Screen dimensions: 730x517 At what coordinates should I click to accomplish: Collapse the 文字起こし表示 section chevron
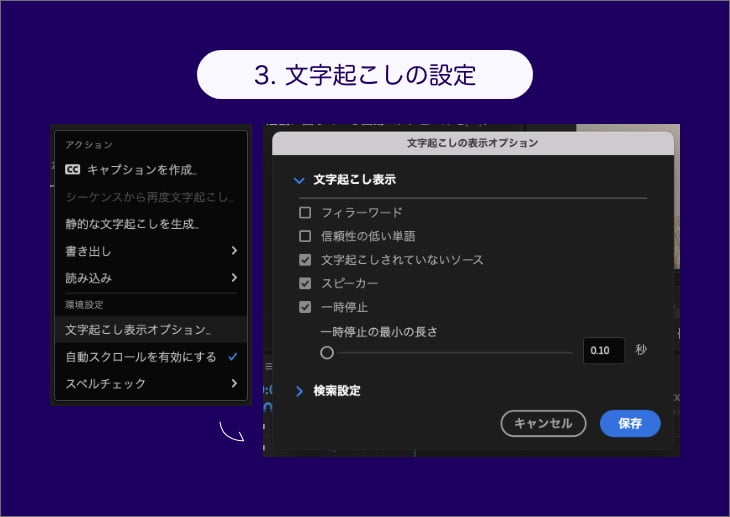(298, 181)
